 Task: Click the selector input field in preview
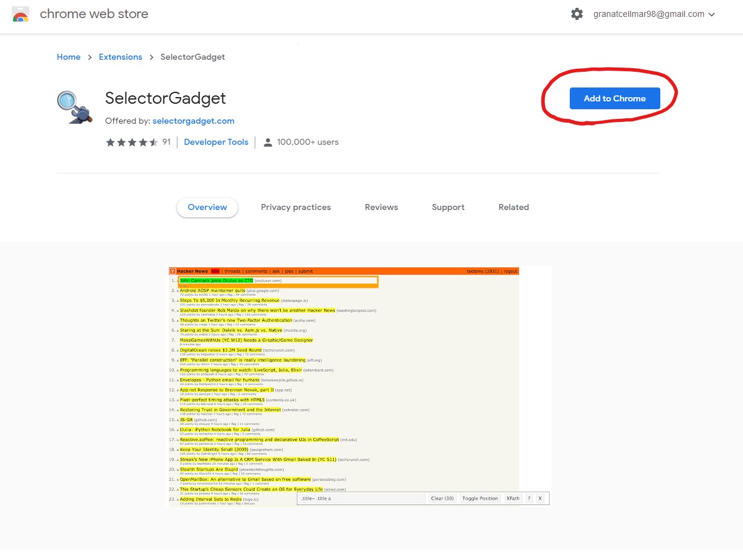[362, 498]
